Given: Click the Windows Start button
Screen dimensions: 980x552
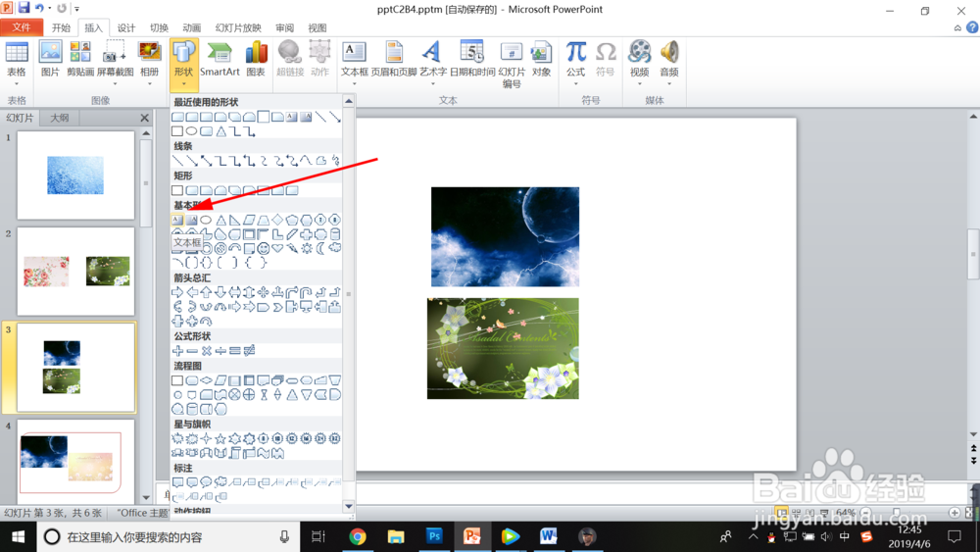Looking at the screenshot, I should coord(18,537).
